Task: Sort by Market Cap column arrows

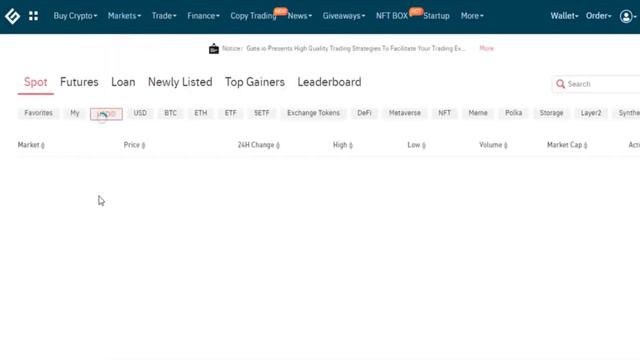Action: click(585, 145)
